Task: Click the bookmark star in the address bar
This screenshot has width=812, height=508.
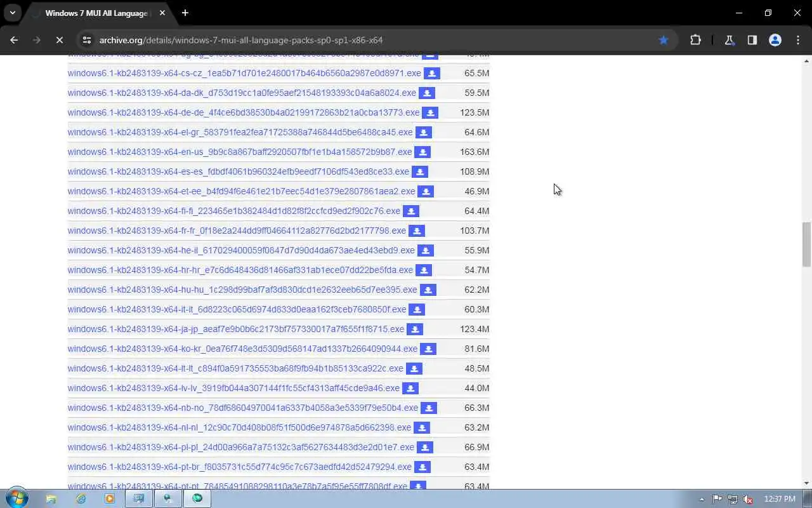Action: point(664,40)
